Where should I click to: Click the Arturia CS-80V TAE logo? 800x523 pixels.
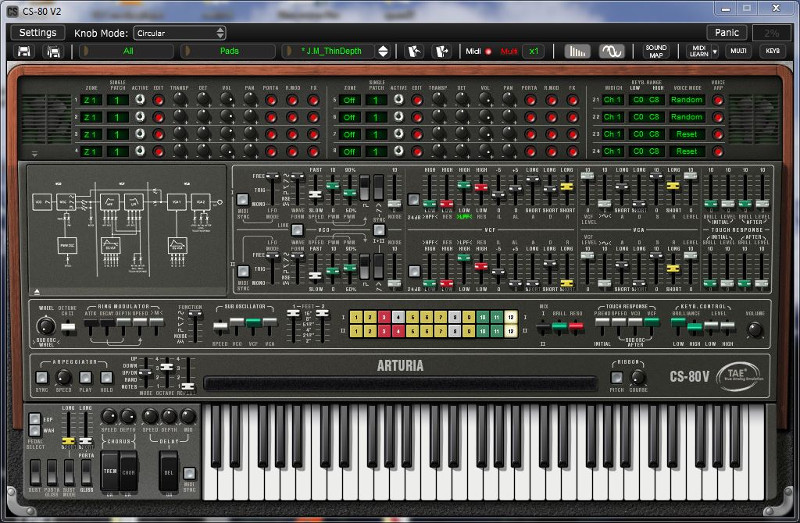tap(717, 377)
